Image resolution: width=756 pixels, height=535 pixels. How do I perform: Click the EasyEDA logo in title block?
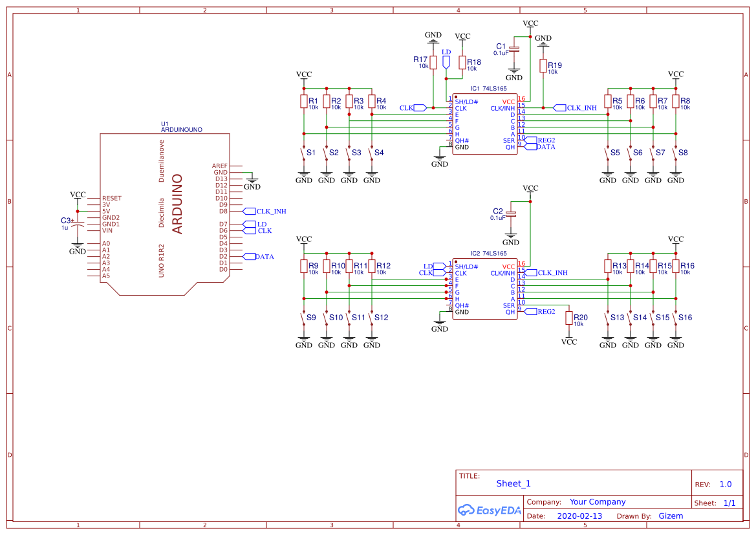tap(490, 510)
